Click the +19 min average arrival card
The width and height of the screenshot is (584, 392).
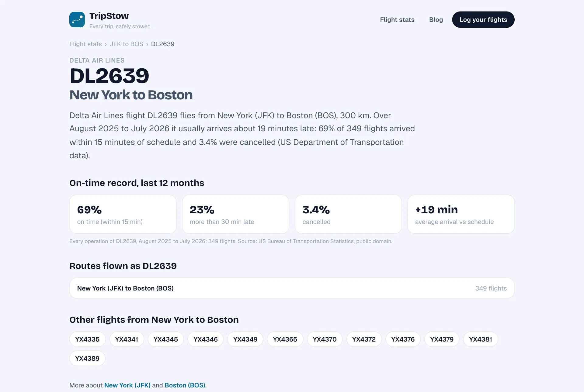(x=461, y=214)
